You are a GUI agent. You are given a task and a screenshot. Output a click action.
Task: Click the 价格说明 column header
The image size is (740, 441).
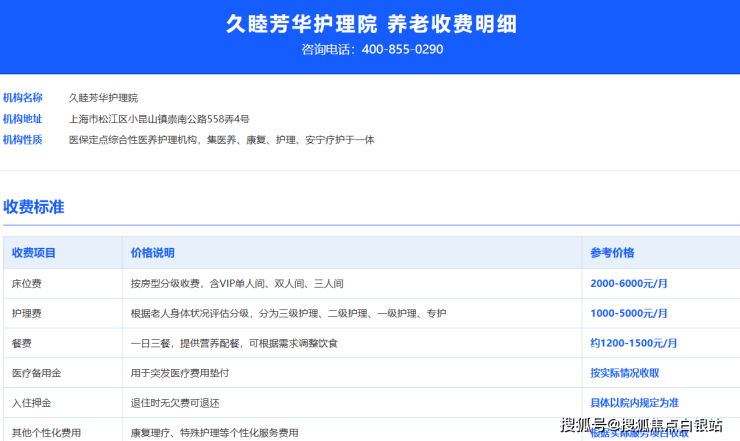click(152, 253)
